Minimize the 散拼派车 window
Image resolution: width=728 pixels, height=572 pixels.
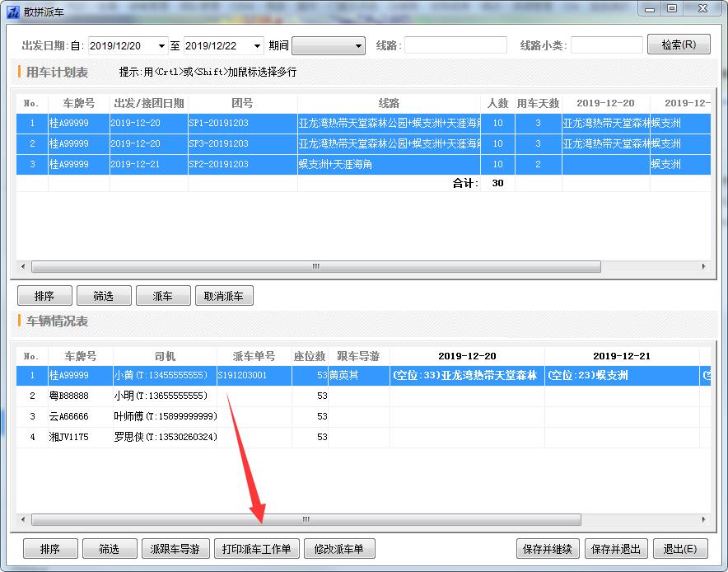(650, 8)
